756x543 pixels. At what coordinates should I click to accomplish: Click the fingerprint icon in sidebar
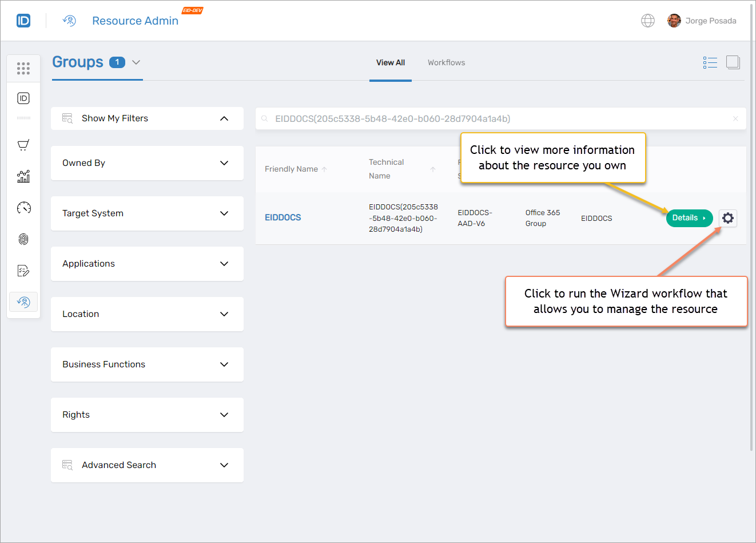click(23, 239)
